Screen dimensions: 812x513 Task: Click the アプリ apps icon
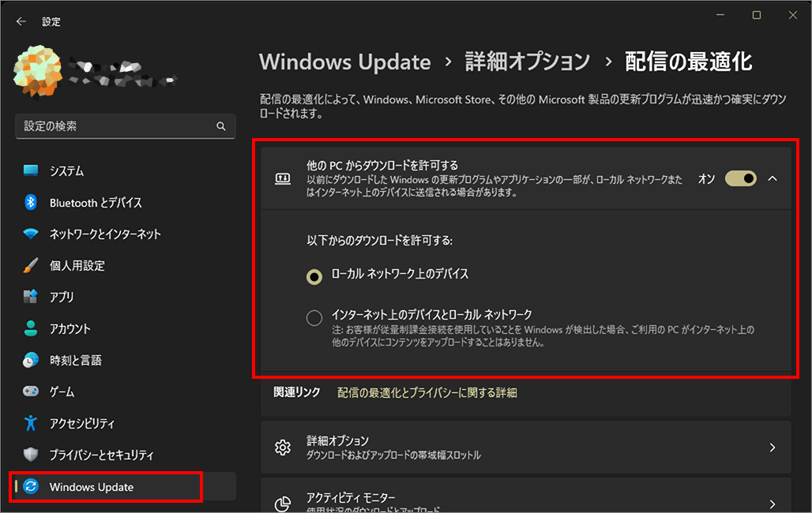(x=31, y=297)
